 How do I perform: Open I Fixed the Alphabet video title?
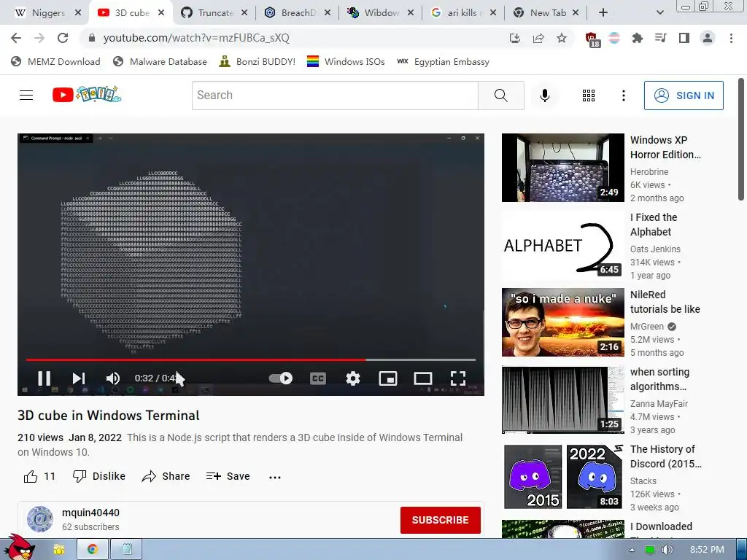[x=654, y=225]
